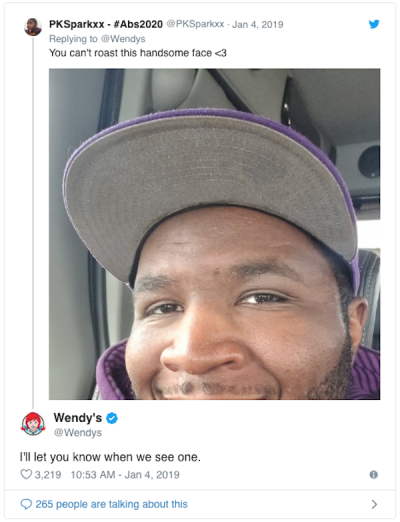Open the selfie photo attachment

click(x=214, y=234)
